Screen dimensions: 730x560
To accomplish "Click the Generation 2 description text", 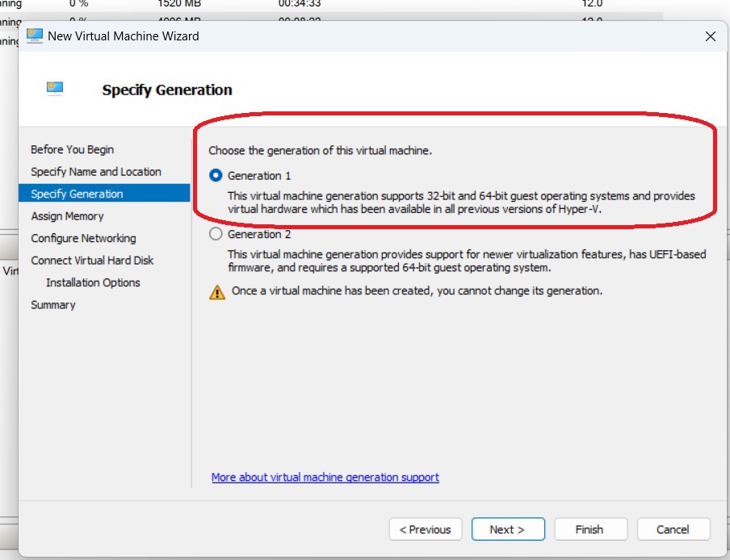I will [467, 261].
